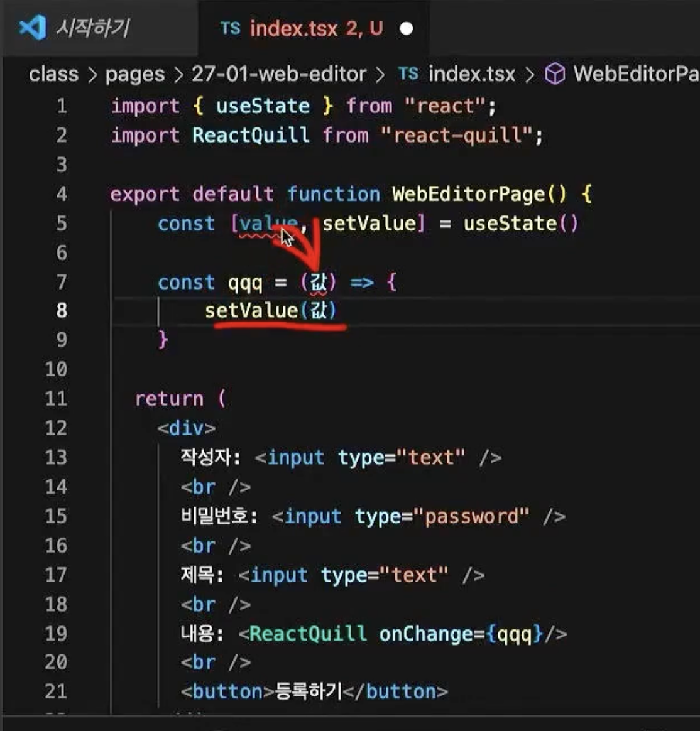Click the unsaved dot on index.tsx tab
Screen dimensions: 700x731
click(406, 29)
